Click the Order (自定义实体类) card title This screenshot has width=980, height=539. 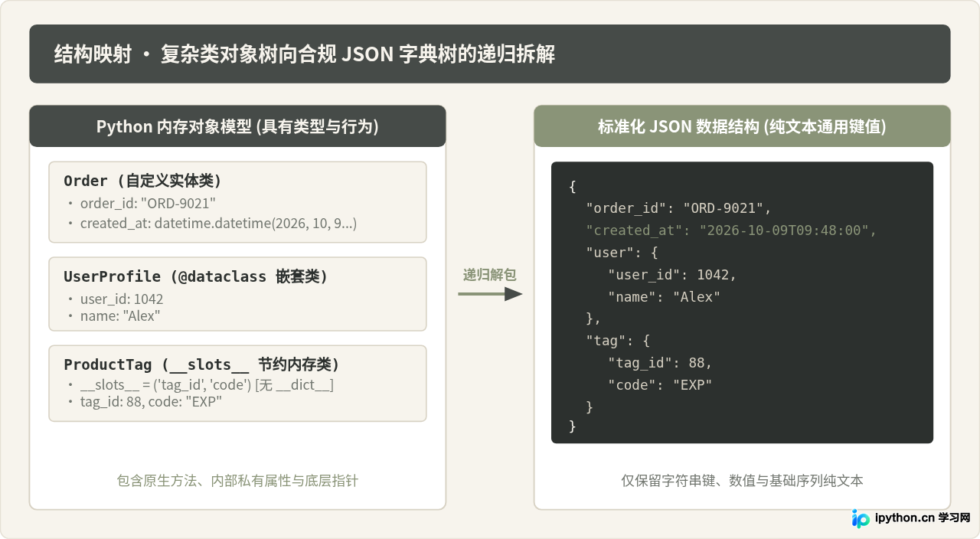click(x=142, y=181)
